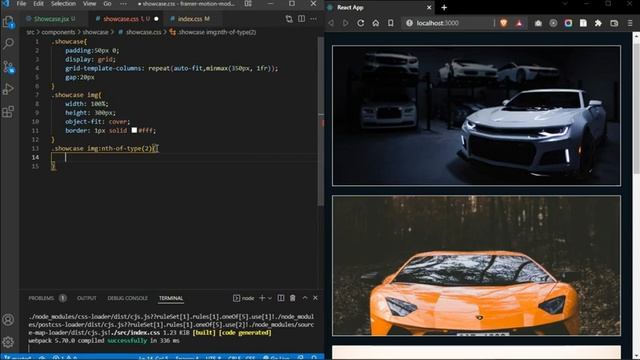Add a new terminal with plus icon
This screenshot has height=360, width=640.
(x=262, y=298)
